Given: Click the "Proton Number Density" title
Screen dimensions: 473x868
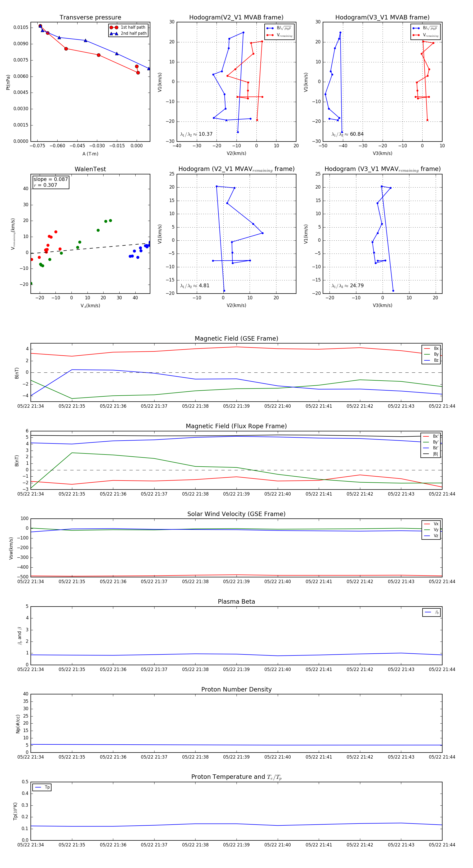Looking at the screenshot, I should (x=236, y=689).
